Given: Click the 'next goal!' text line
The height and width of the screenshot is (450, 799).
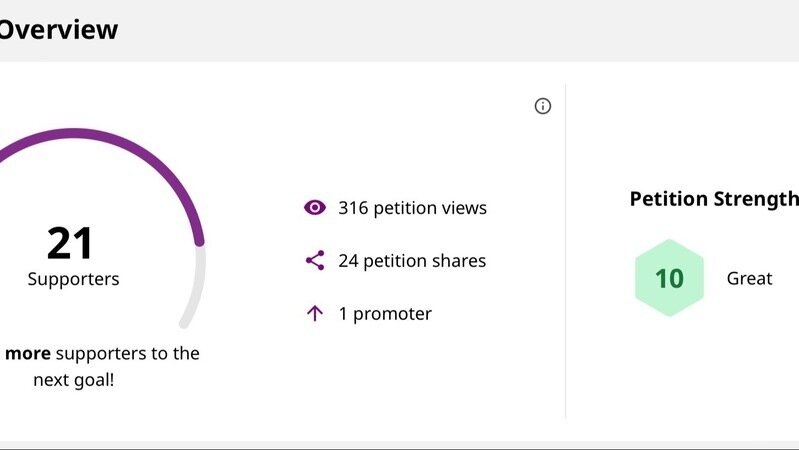Looking at the screenshot, I should 74,380.
